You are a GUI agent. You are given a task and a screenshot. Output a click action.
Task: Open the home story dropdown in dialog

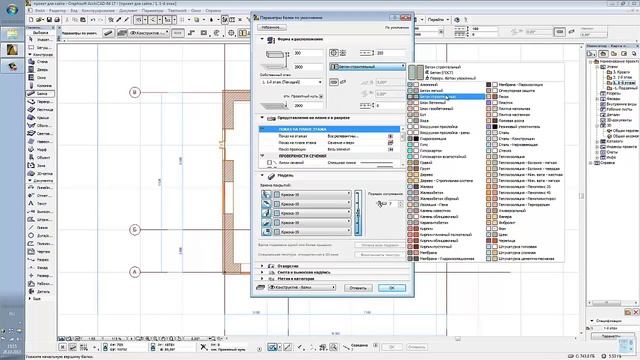291,82
